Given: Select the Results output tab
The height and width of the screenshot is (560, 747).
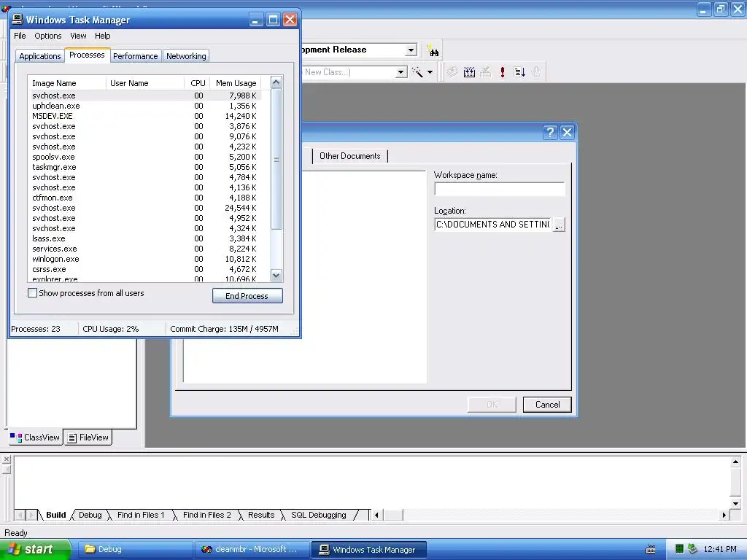Looking at the screenshot, I should (x=261, y=515).
